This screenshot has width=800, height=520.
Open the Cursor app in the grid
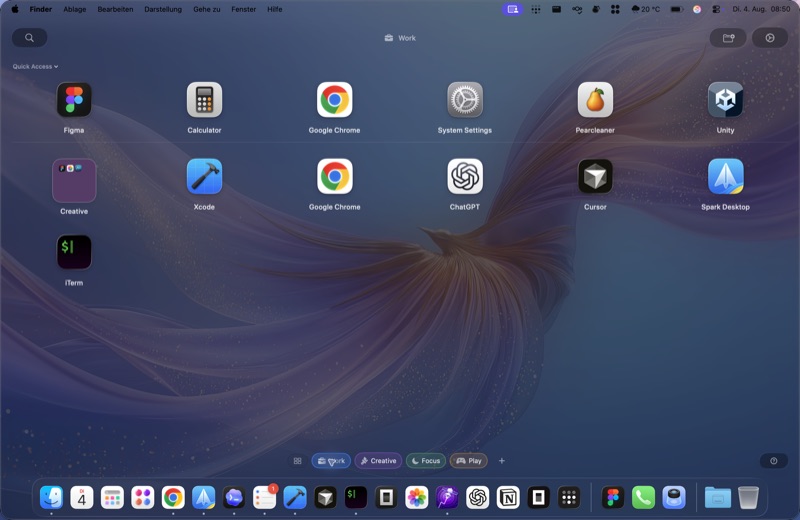click(595, 177)
